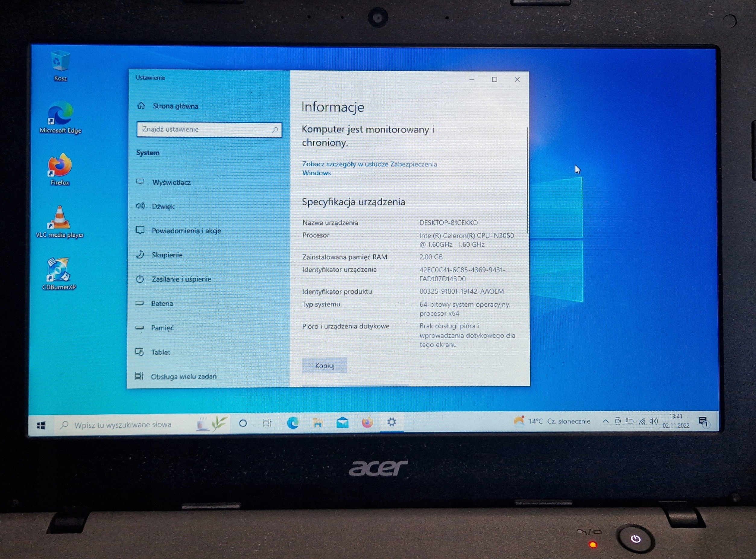Open the Firefox desktop shortcut
This screenshot has width=756, height=559.
[60, 166]
